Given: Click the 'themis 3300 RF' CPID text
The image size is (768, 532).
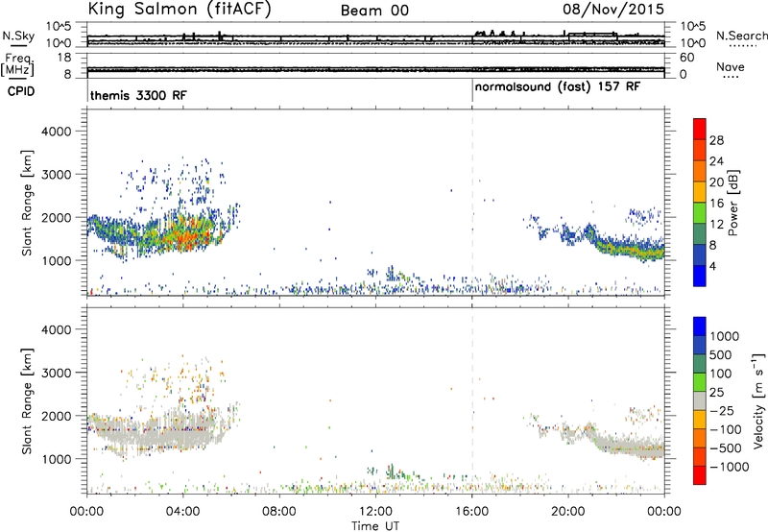Looking at the screenshot, I should [x=138, y=95].
